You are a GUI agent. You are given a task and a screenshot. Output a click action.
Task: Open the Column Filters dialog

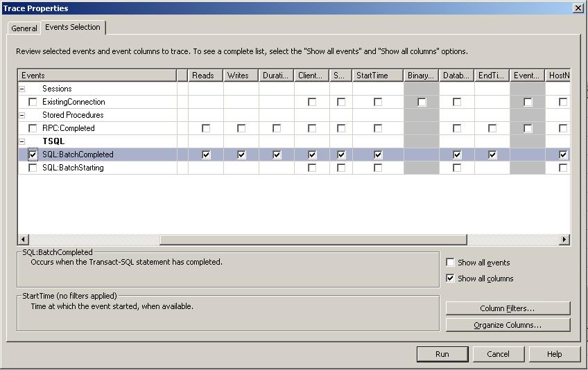point(508,308)
